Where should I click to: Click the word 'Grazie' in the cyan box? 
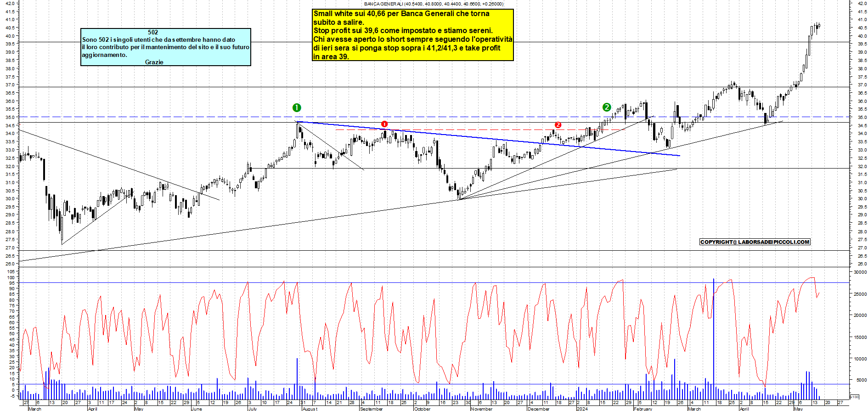[x=154, y=62]
